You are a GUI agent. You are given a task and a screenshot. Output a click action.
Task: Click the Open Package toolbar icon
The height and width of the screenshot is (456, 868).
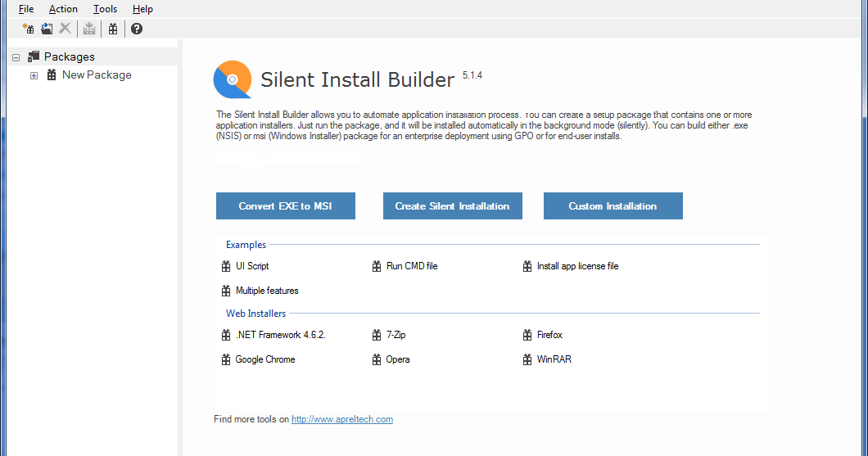pos(47,29)
